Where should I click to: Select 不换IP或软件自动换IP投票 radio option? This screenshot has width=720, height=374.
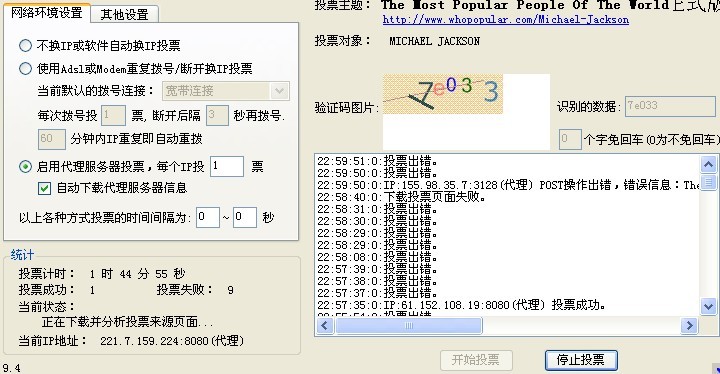point(25,45)
